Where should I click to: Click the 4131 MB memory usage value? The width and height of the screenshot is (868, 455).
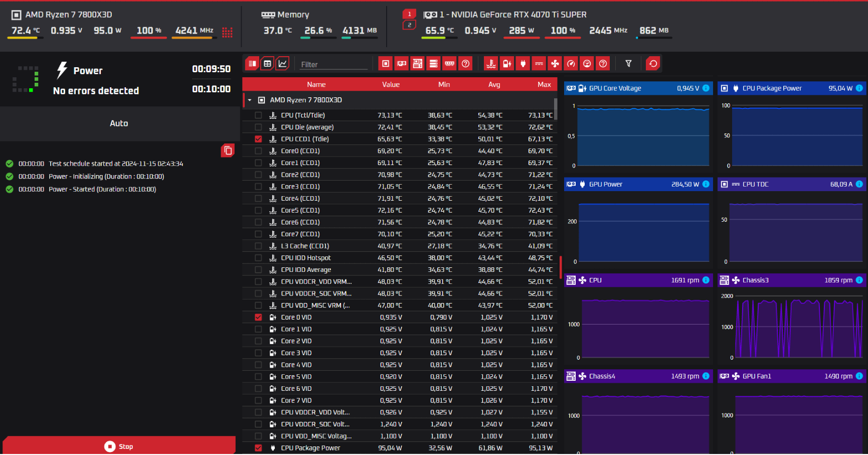[360, 31]
